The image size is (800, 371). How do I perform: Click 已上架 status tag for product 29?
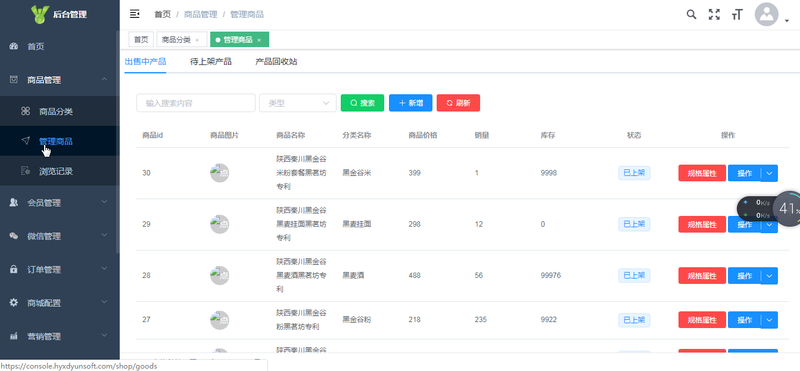pos(634,224)
